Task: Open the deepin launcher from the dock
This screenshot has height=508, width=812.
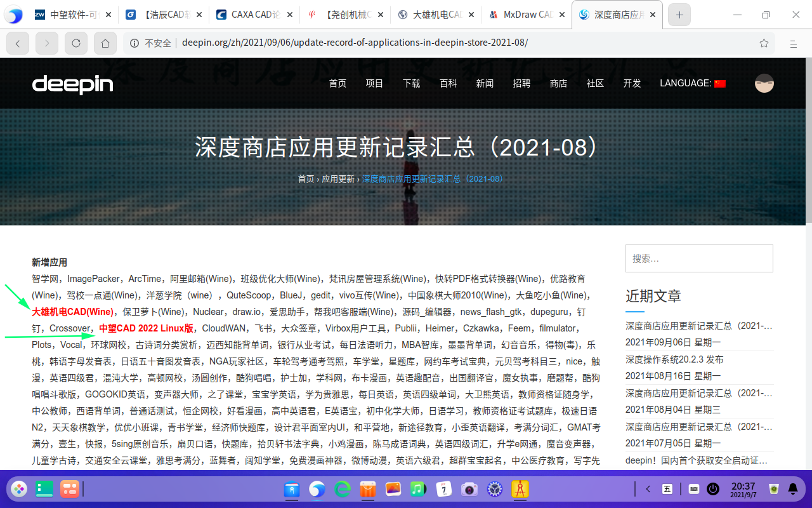Action: [x=19, y=489]
